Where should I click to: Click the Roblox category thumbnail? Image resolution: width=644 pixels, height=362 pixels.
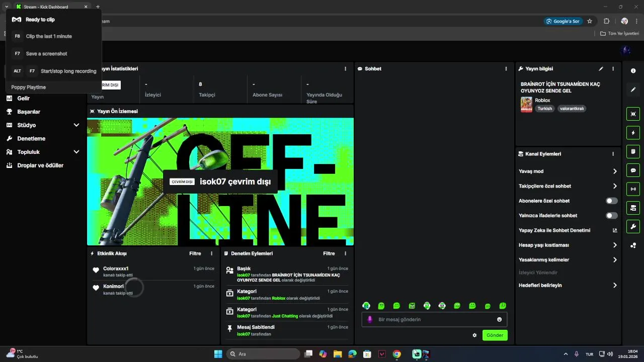[526, 105]
